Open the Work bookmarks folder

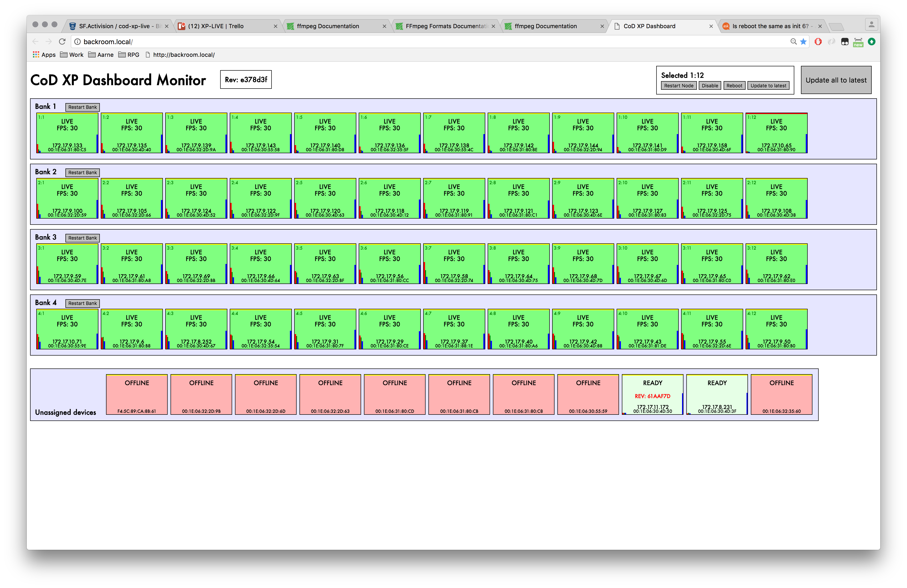coord(72,54)
